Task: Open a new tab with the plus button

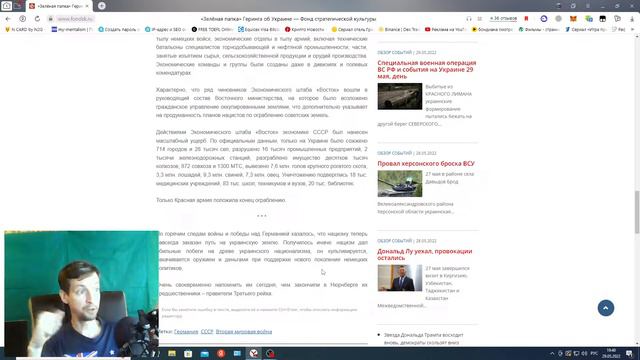Action: (x=102, y=6)
